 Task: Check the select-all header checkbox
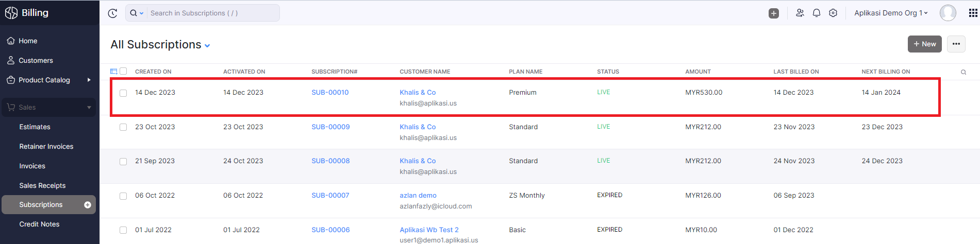(x=123, y=71)
